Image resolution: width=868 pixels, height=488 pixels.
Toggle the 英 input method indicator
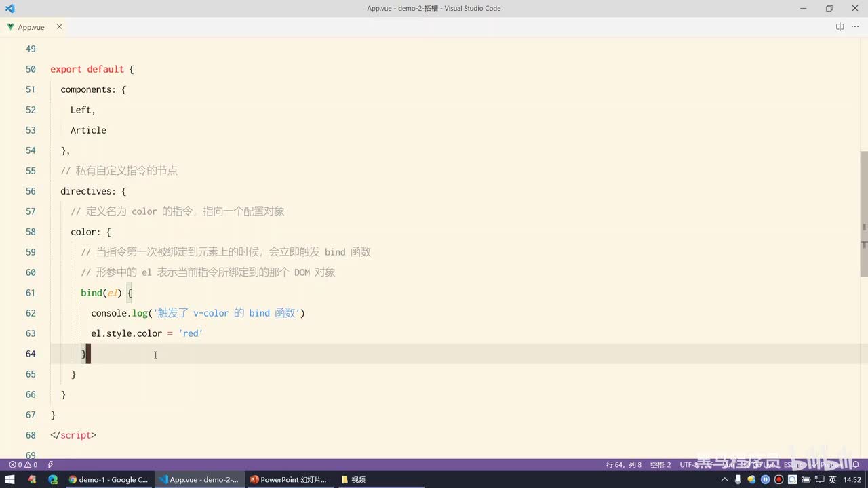click(832, 479)
